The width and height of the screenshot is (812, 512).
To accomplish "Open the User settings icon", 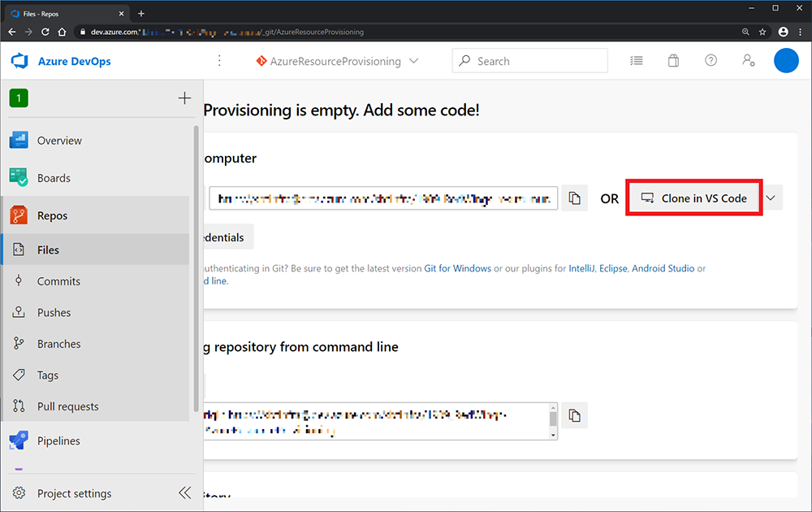I will (749, 61).
